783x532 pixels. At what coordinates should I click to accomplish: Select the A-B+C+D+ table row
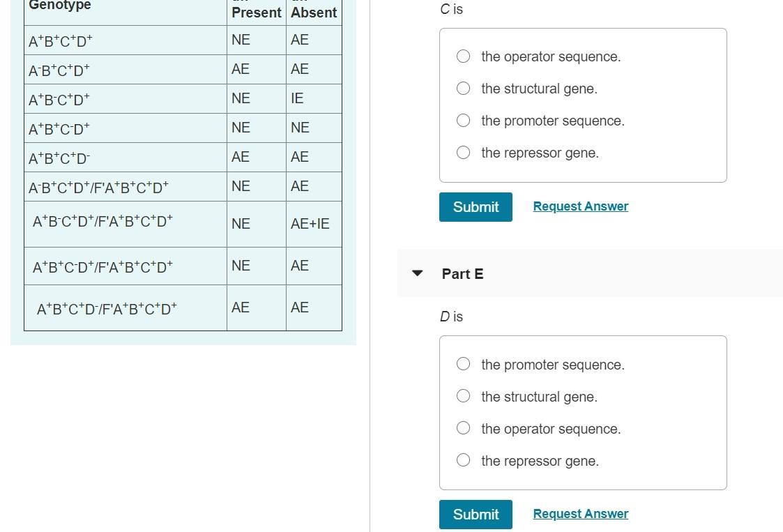(x=59, y=70)
